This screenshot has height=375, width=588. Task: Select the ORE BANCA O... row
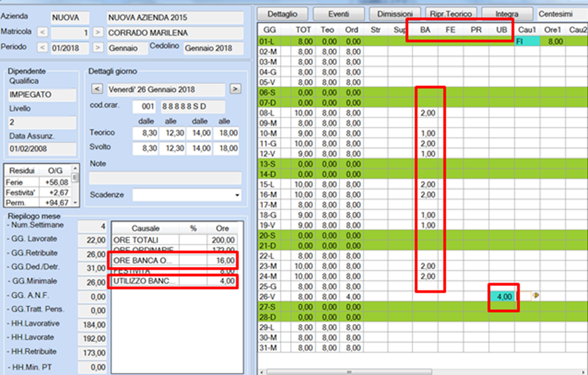(175, 260)
